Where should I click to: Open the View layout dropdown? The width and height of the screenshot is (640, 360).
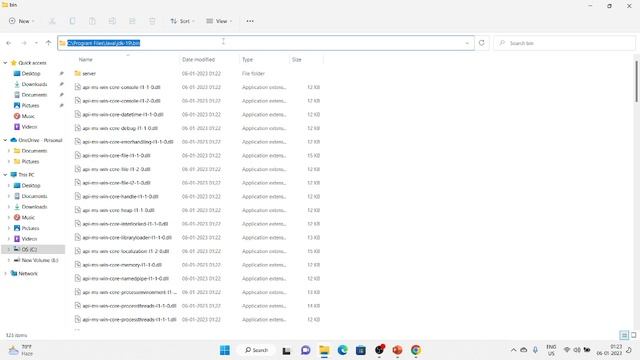[219, 21]
